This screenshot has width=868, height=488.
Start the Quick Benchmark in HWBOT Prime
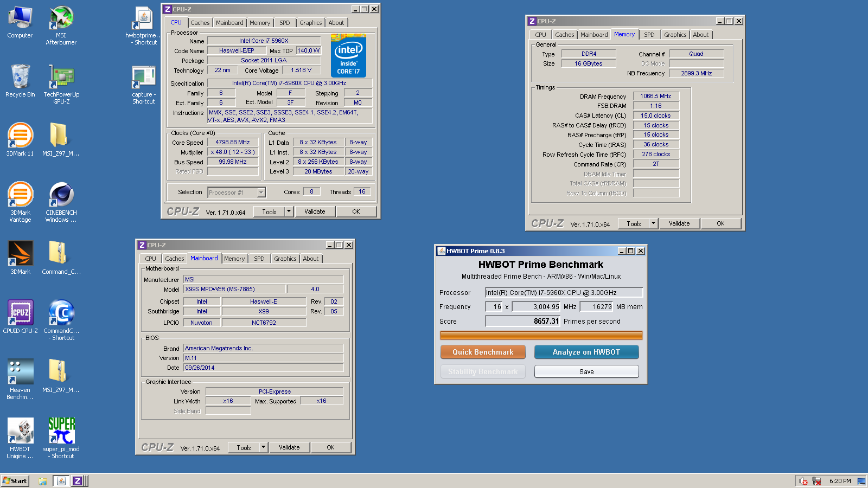(483, 352)
